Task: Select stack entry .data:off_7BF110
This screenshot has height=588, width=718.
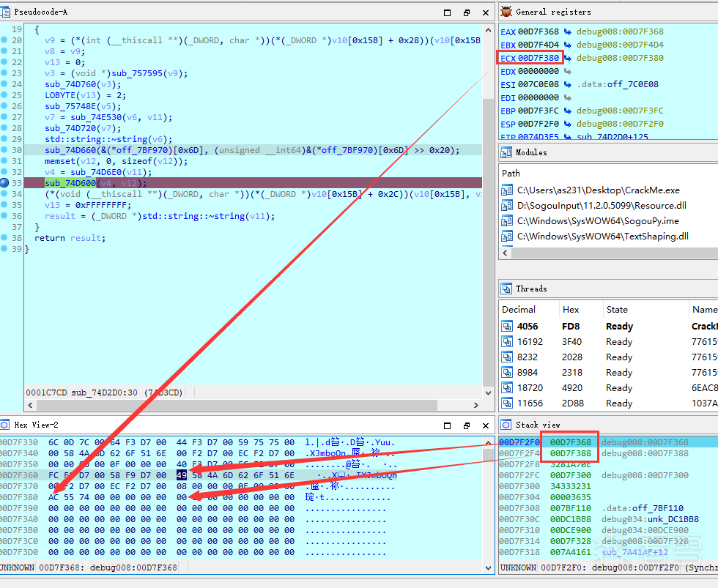Action: coord(643,508)
